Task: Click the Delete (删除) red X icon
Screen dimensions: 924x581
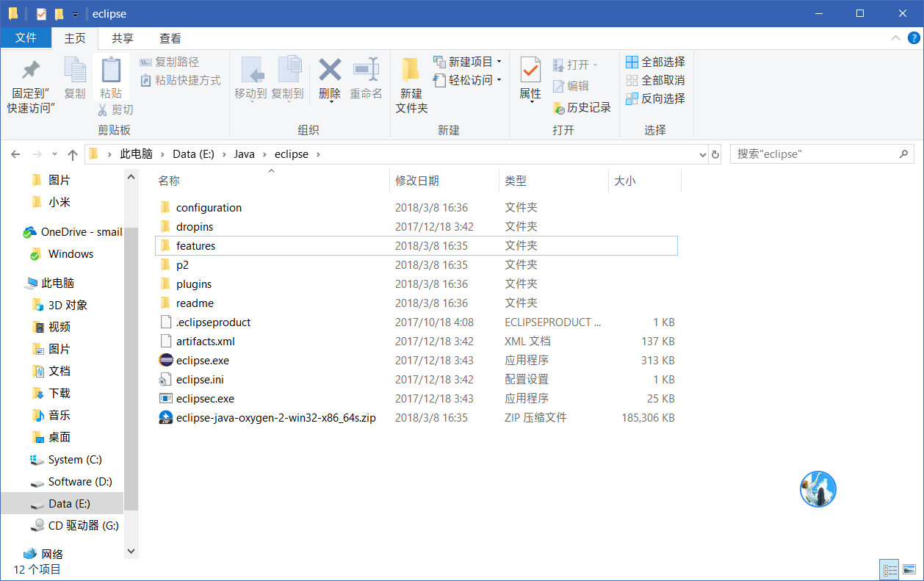Action: click(x=330, y=70)
